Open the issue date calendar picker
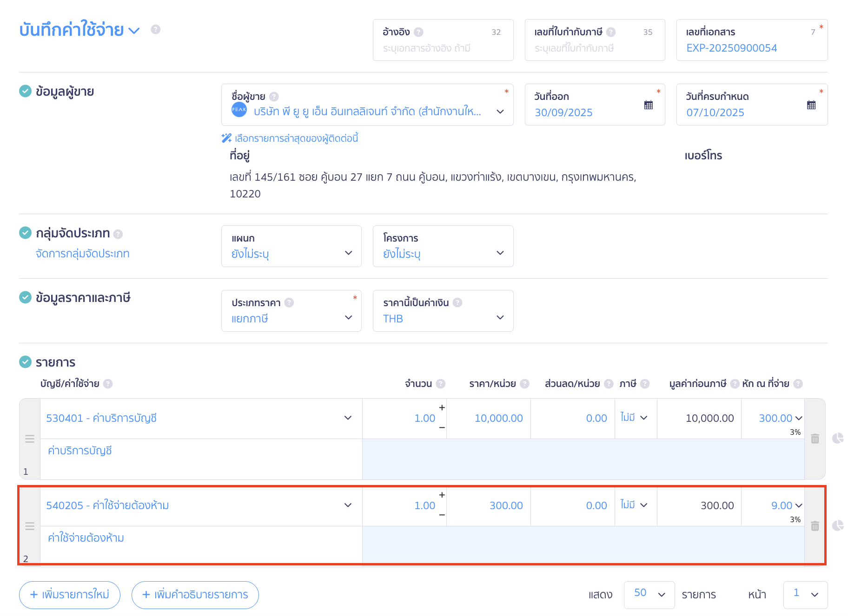Viewport: 848px width, 616px height. 648,105
